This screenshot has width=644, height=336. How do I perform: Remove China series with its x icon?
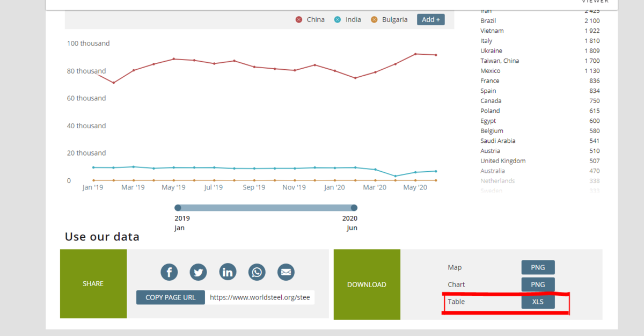[299, 20]
